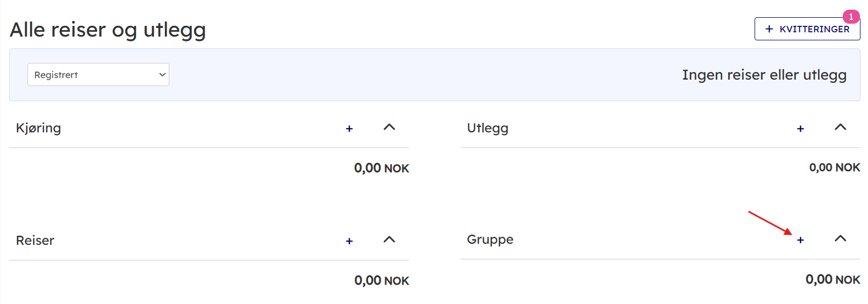Click the Gruppe section heading
The image size is (868, 304).
490,239
